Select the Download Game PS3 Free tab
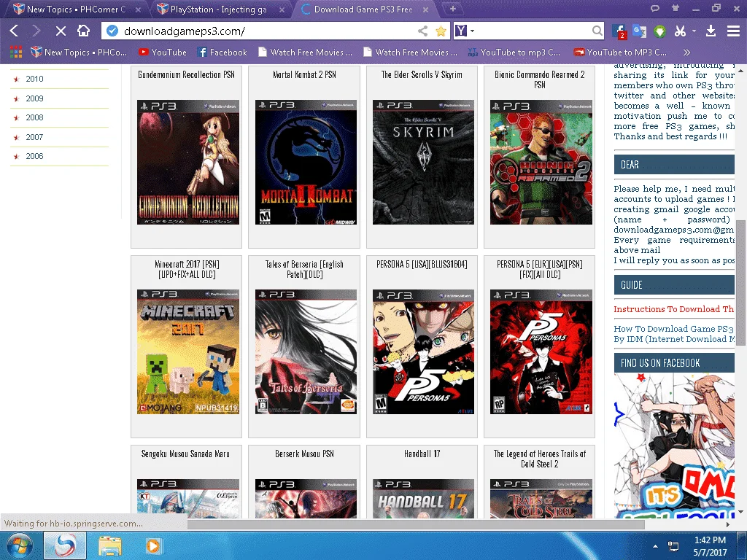 (363, 9)
